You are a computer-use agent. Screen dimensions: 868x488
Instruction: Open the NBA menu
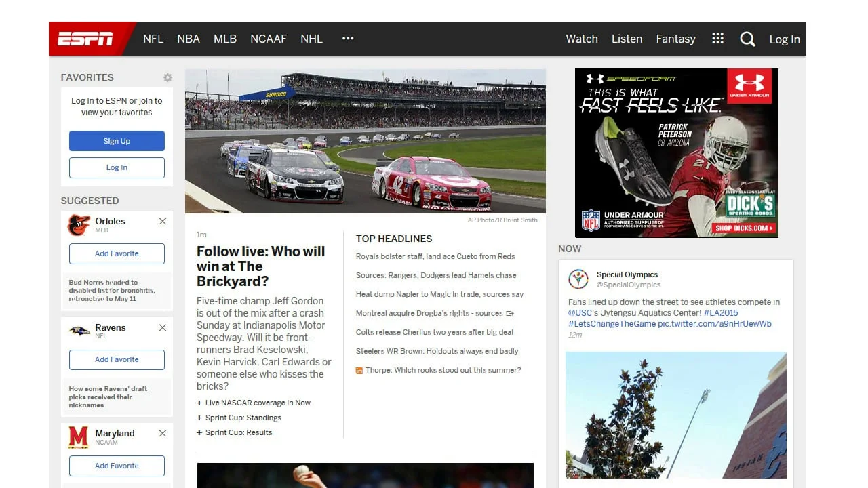coord(189,39)
